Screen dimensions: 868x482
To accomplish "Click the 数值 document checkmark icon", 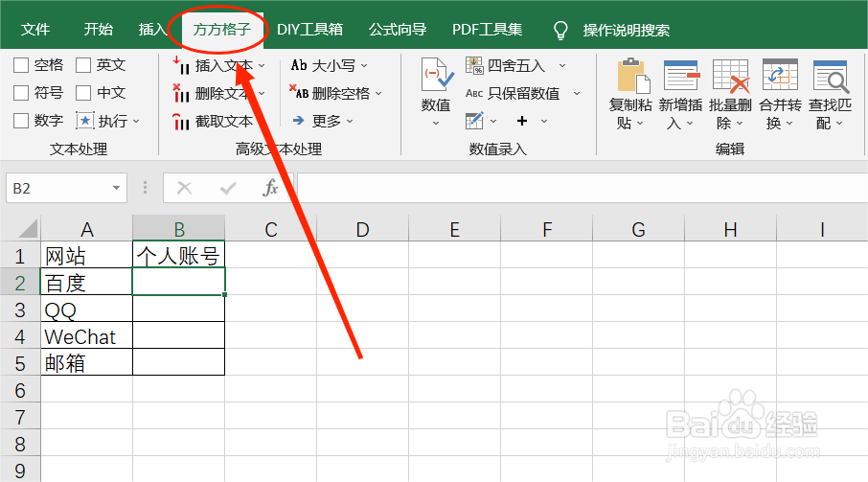I will click(x=437, y=75).
